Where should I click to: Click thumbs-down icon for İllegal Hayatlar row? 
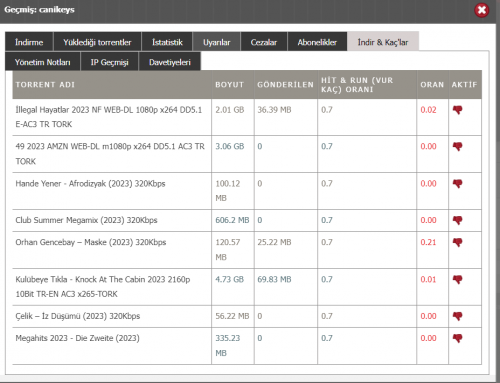[457, 110]
